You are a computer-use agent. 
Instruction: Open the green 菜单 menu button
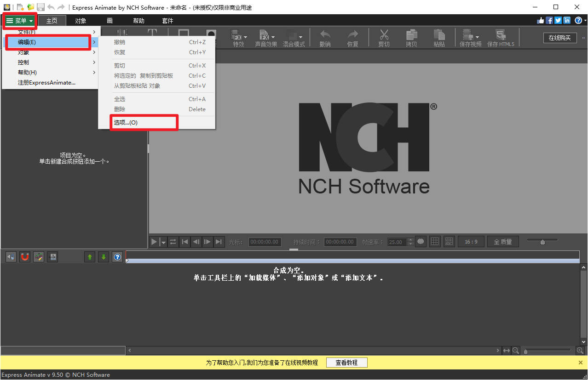[x=19, y=21]
